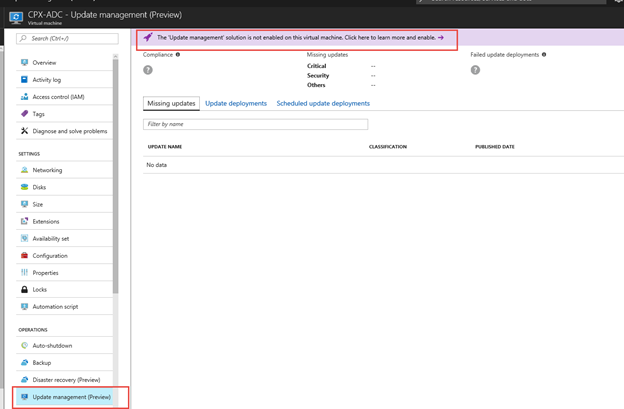Open the Overview menu item
This screenshot has height=409, width=624.
point(66,62)
